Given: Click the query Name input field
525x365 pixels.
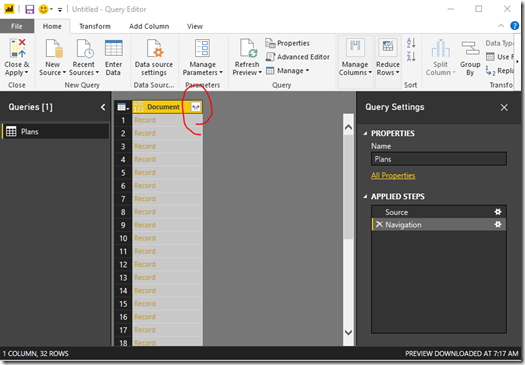Looking at the screenshot, I should tap(439, 159).
